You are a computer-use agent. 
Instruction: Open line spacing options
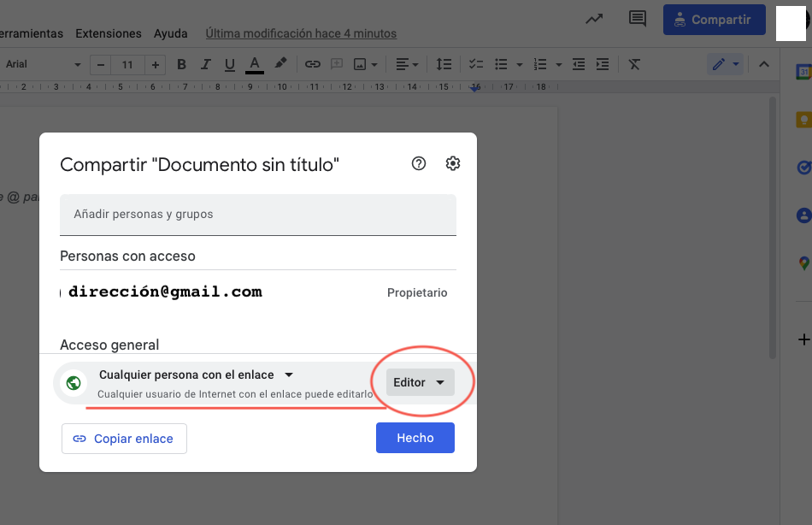click(x=444, y=64)
